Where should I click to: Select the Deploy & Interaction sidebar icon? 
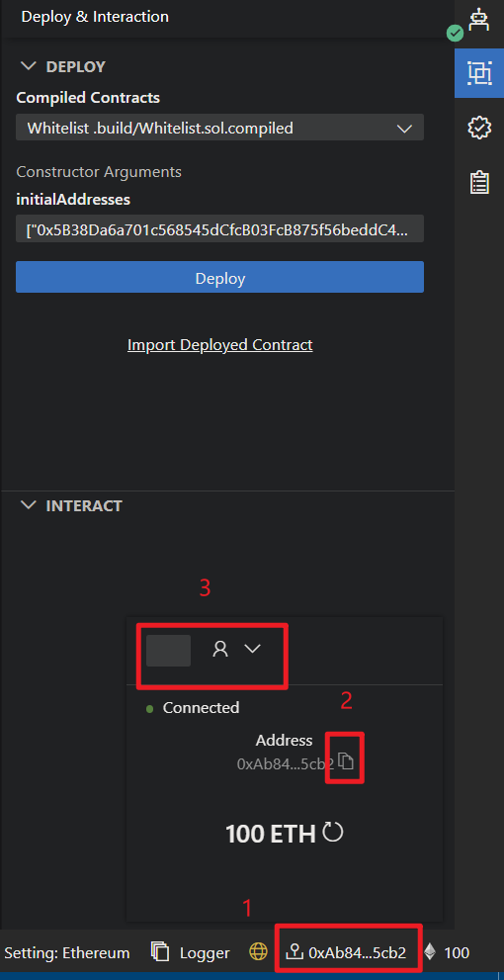pos(479,74)
